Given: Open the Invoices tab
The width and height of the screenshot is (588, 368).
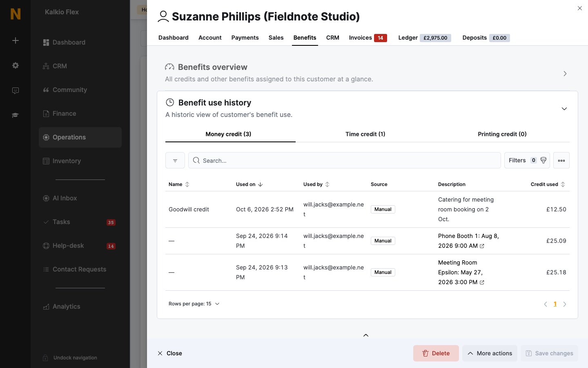Looking at the screenshot, I should [368, 38].
